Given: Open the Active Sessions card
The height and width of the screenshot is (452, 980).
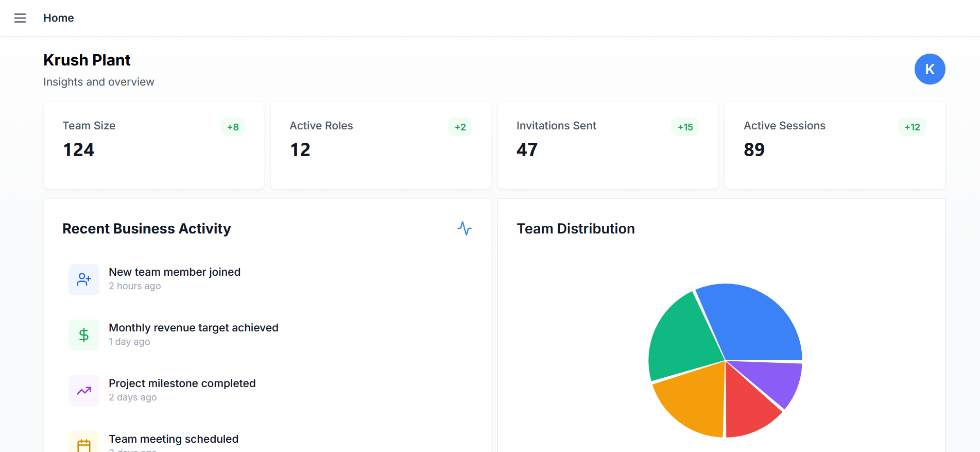Looking at the screenshot, I should tap(834, 145).
